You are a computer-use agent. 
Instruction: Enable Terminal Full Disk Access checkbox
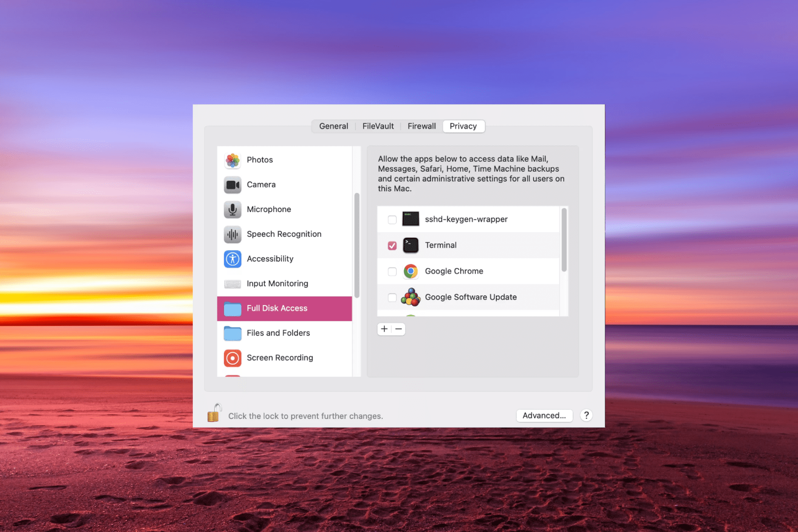pos(391,245)
